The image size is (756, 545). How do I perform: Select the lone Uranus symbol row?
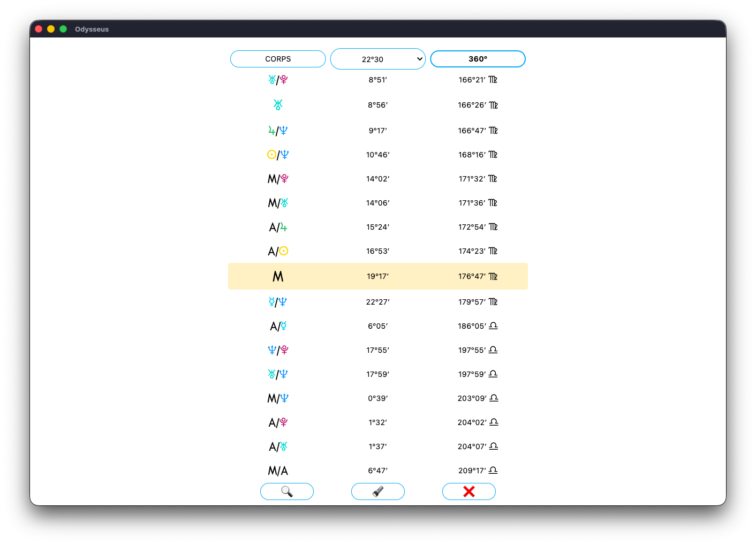coord(278,105)
